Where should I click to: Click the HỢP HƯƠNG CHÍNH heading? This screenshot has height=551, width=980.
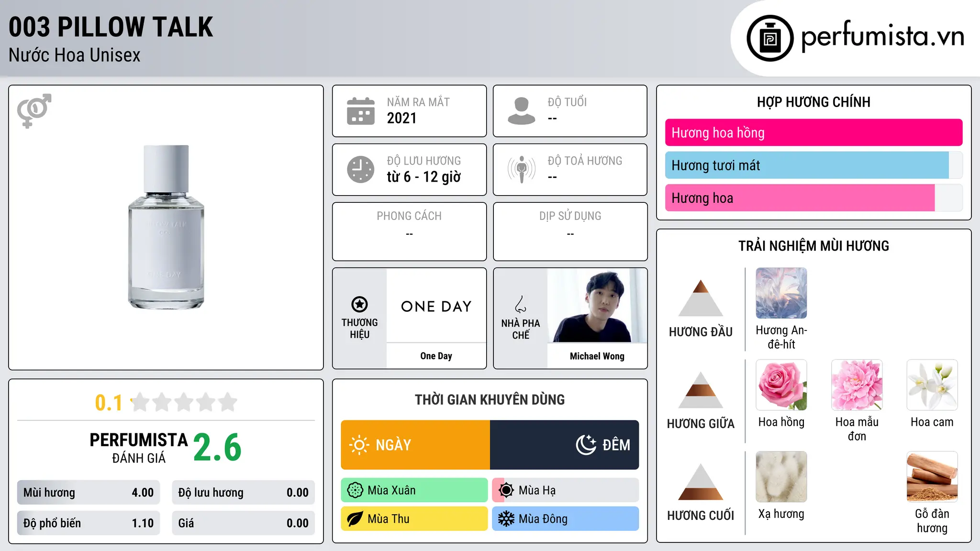point(814,102)
